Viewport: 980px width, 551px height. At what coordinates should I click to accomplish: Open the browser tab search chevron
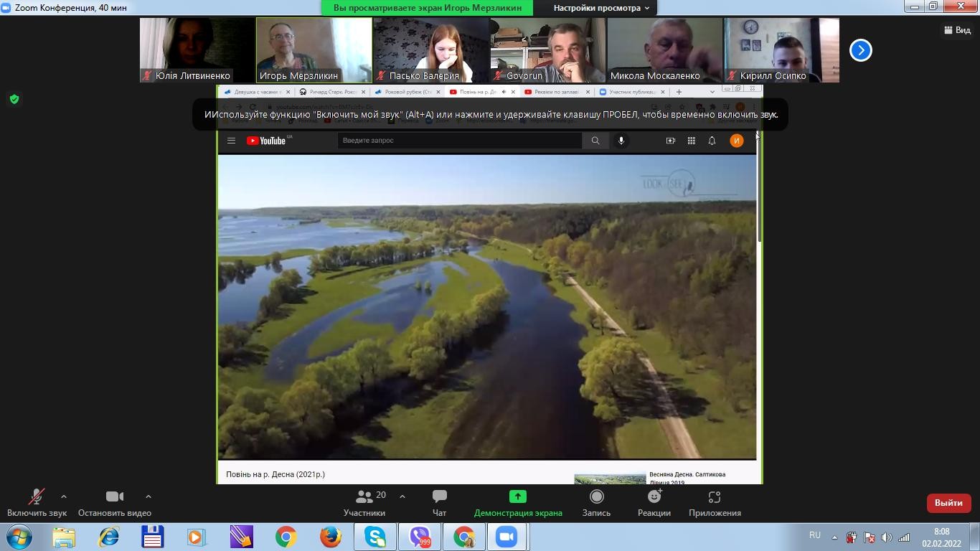[712, 92]
